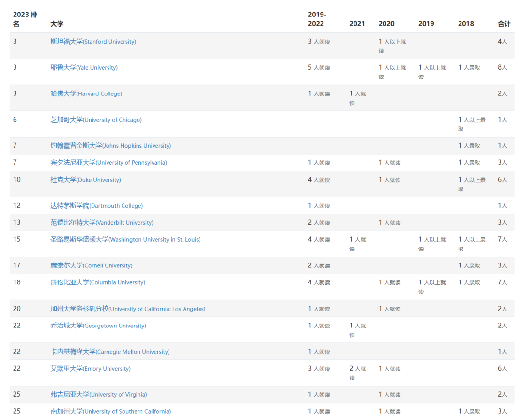Click the "3人" total for University of Pennsylvania
The height and width of the screenshot is (420, 523).
[502, 163]
